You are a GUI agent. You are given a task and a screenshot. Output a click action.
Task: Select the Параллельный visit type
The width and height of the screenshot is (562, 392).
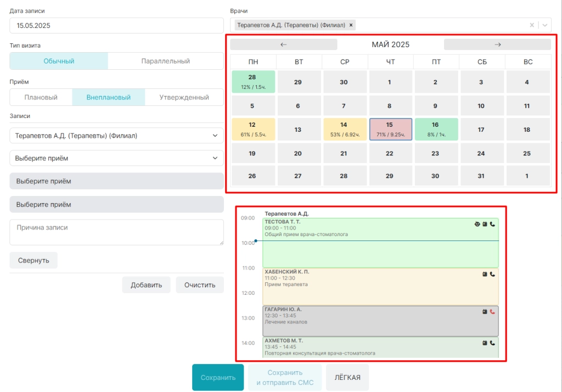point(166,61)
